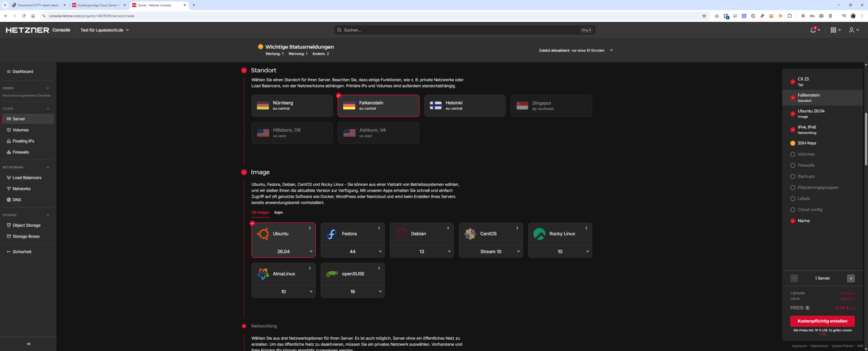Screen dimensions: 868x351
Task: Open the user account icon menu
Action: coord(851,30)
